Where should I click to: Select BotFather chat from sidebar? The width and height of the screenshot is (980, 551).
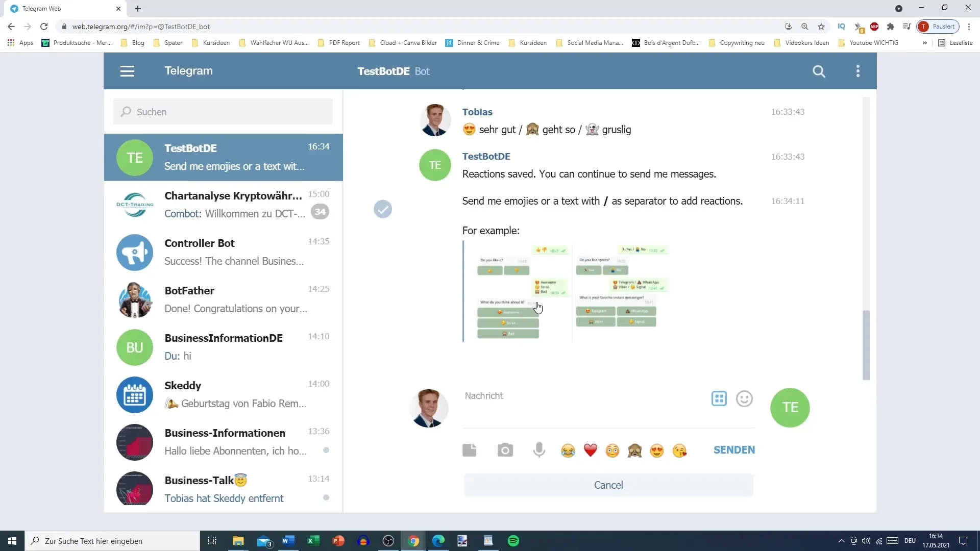(x=224, y=298)
